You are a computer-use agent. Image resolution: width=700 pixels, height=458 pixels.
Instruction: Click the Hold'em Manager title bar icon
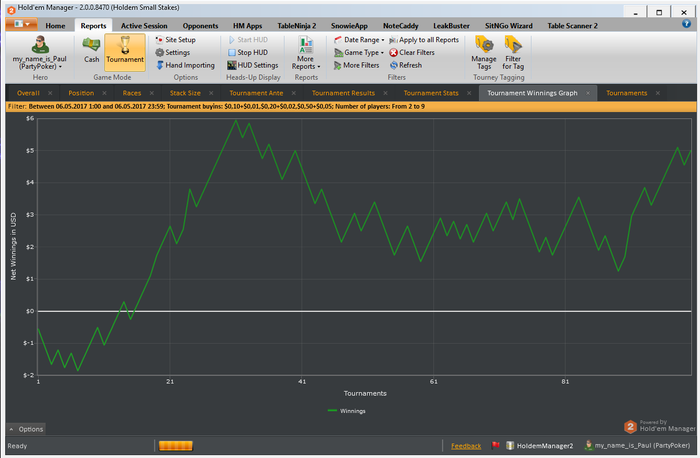point(11,9)
